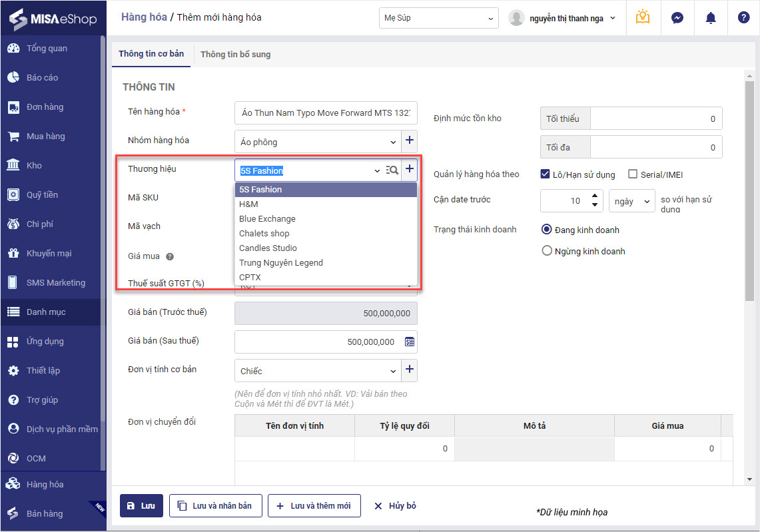Click the Tên hàng hóa input field
The width and height of the screenshot is (760, 532).
326,113
